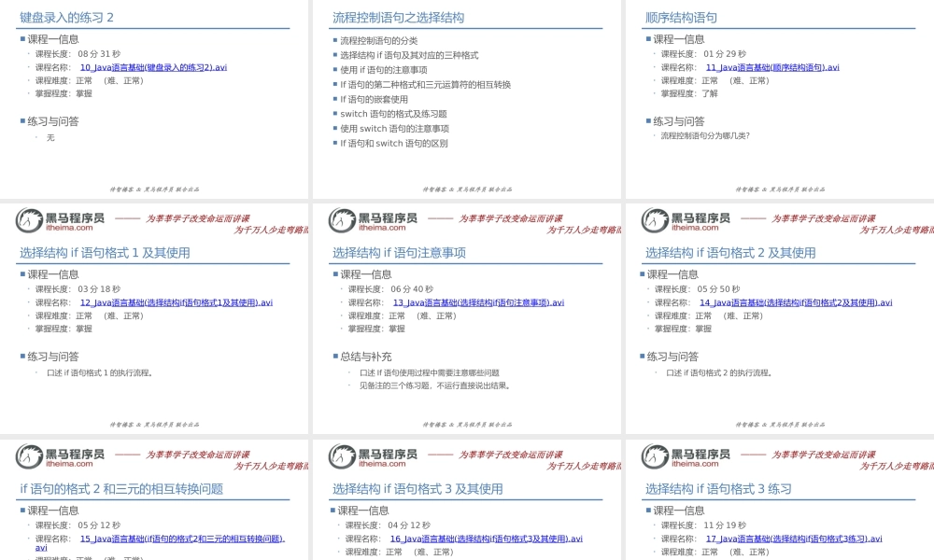
Task: Click the 黑马程序员 logo on if语句格式2和三元 slide
Action: 28,456
